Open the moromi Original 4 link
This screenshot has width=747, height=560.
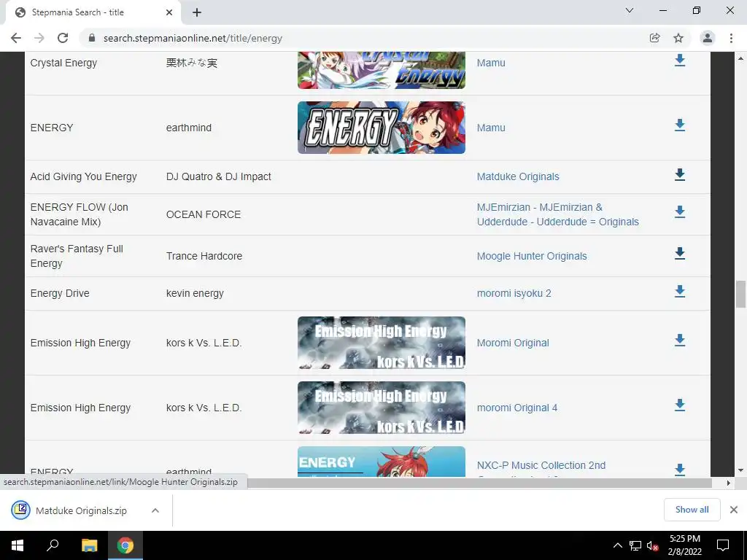517,408
